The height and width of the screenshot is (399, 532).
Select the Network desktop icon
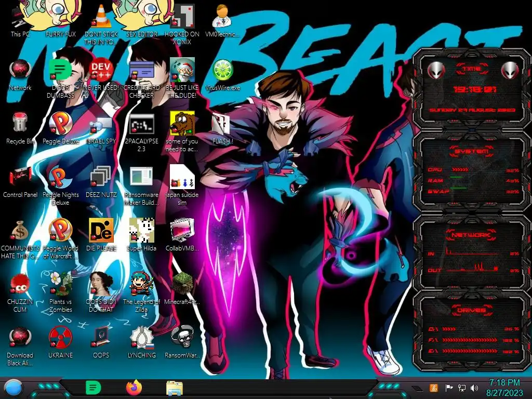coord(20,75)
